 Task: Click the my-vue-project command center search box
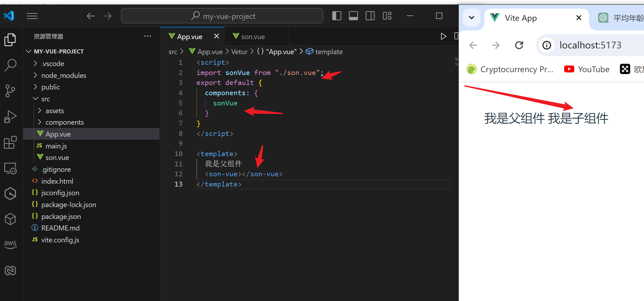[222, 16]
